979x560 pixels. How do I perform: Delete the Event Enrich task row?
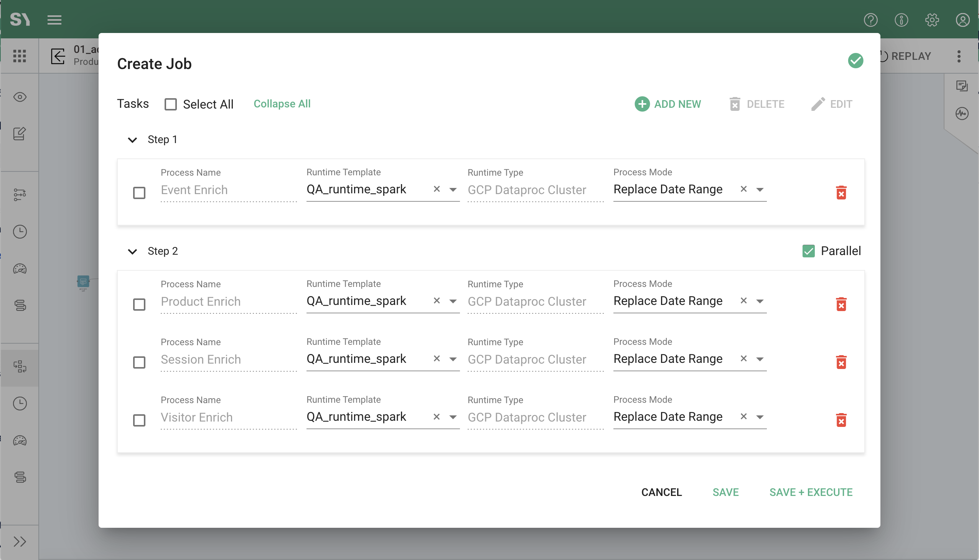point(841,193)
